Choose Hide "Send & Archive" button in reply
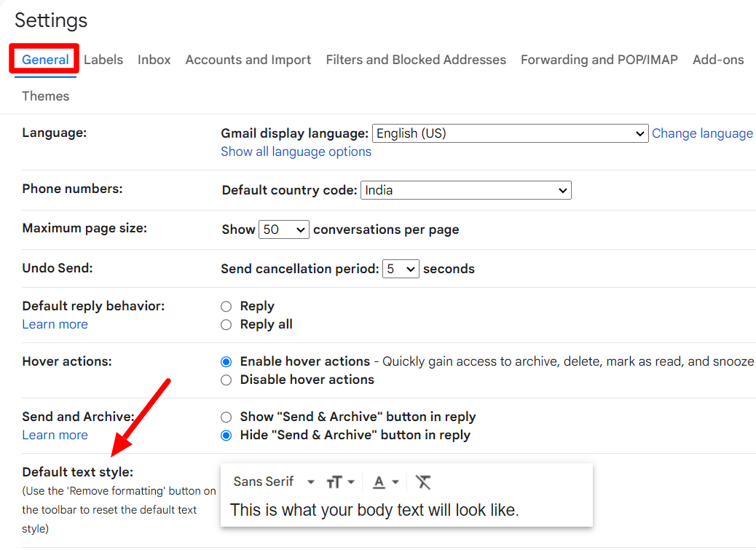Screen dimensions: 756x550 226,436
